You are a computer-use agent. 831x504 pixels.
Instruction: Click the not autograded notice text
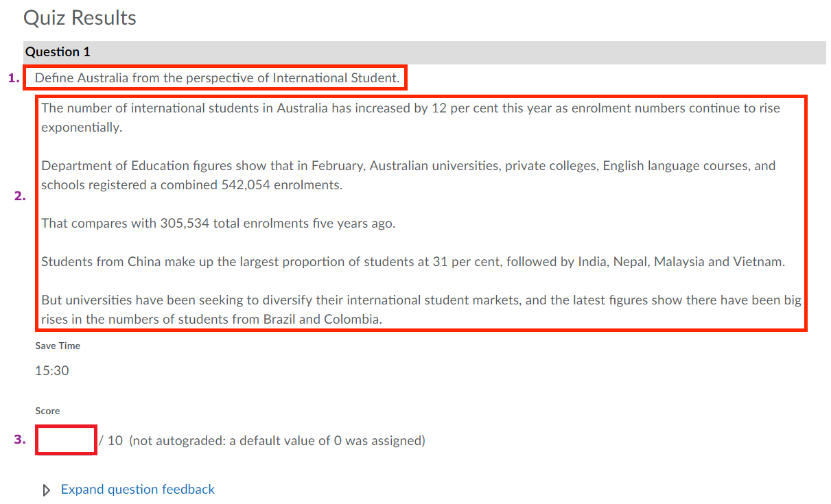277,441
